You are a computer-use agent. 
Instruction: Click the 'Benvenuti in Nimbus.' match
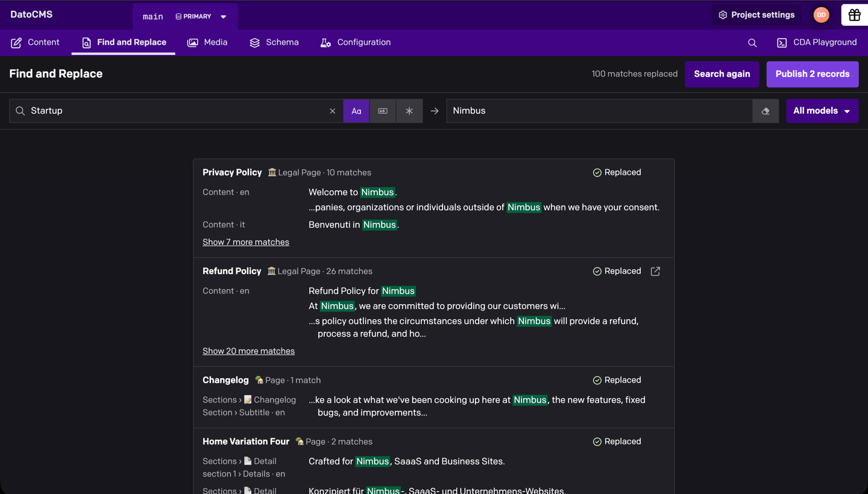(x=354, y=225)
